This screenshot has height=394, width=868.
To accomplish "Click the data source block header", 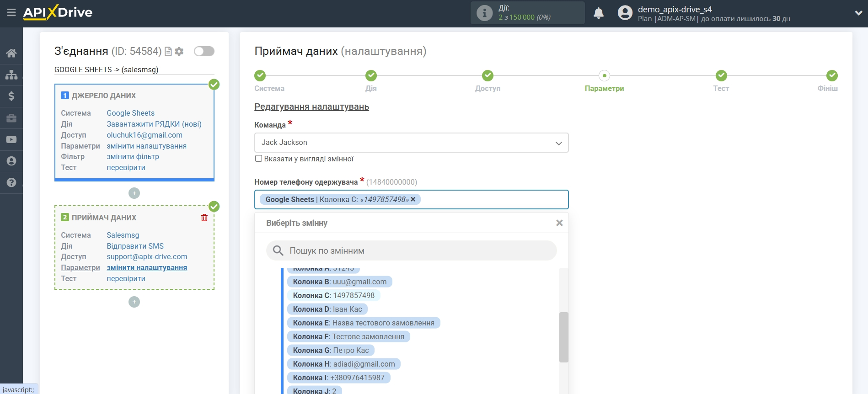I will (x=104, y=96).
